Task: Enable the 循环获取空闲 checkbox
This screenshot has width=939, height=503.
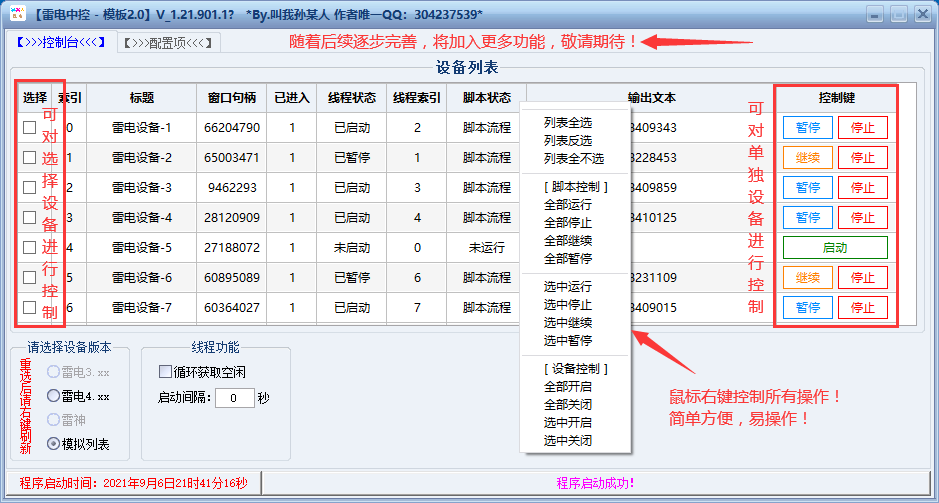Action: [x=165, y=372]
